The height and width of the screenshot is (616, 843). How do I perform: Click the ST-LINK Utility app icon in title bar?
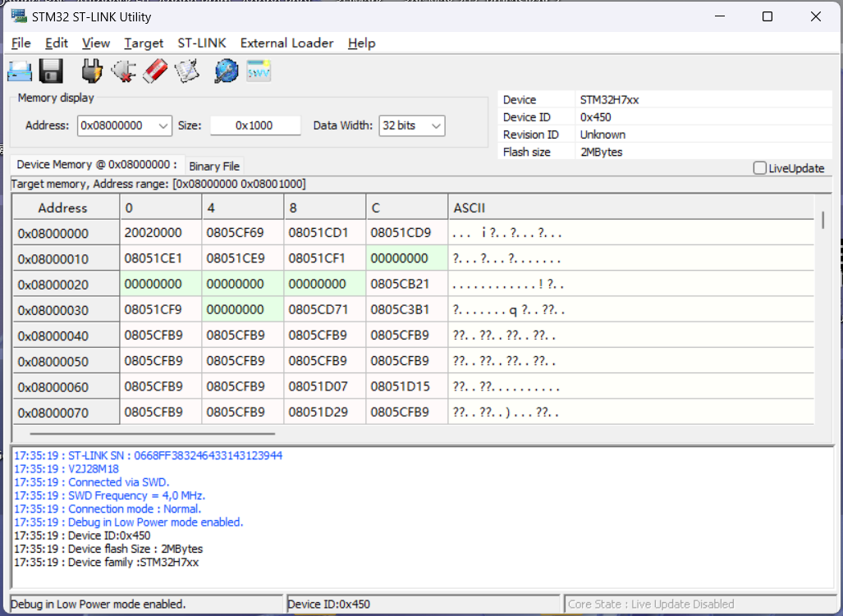(20, 16)
